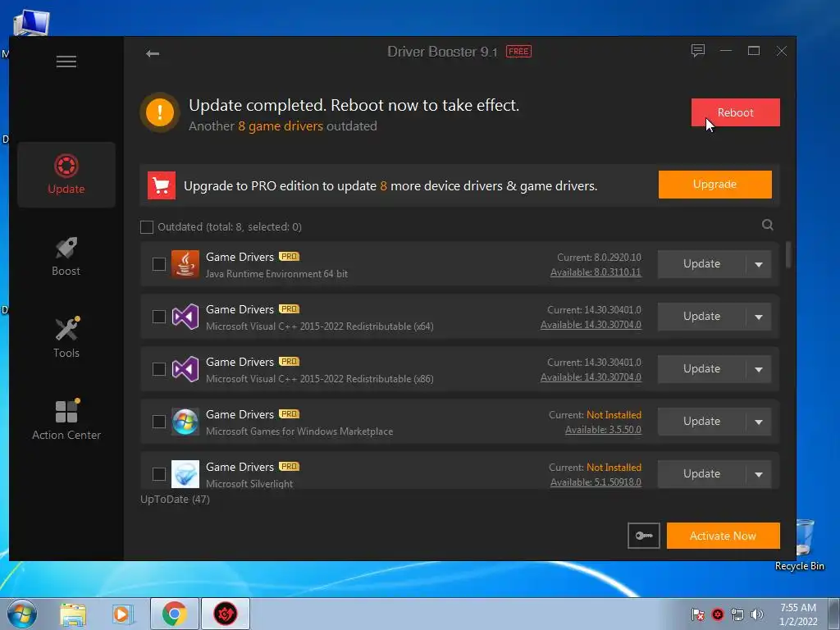Screen dimensions: 840x630
Task: Click the orange Upgrade button
Action: (x=715, y=185)
